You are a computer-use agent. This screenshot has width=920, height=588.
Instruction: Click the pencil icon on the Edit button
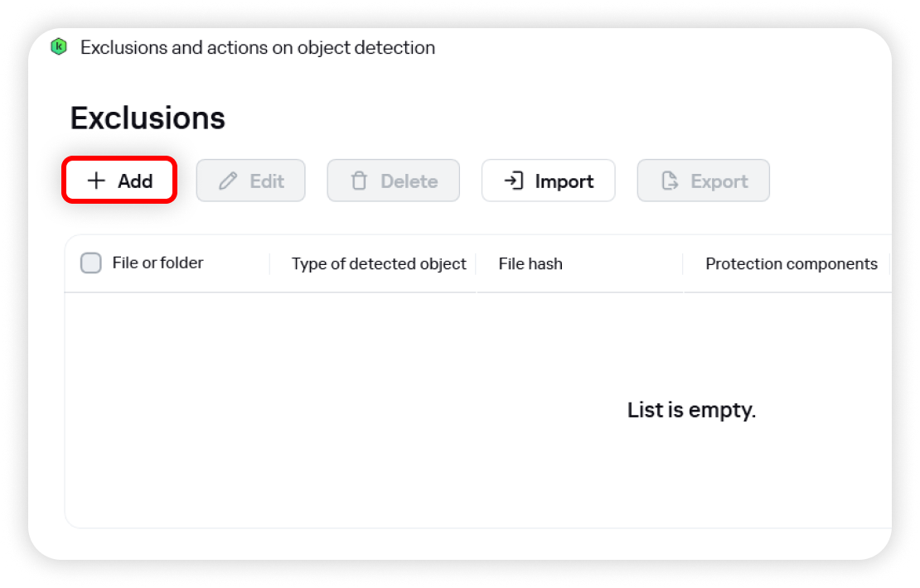(x=228, y=181)
